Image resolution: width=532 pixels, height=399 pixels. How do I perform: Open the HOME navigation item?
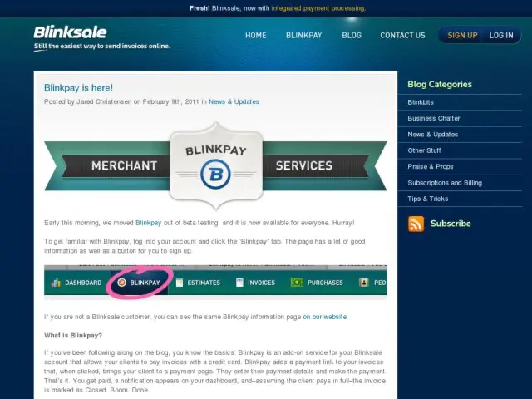[256, 35]
